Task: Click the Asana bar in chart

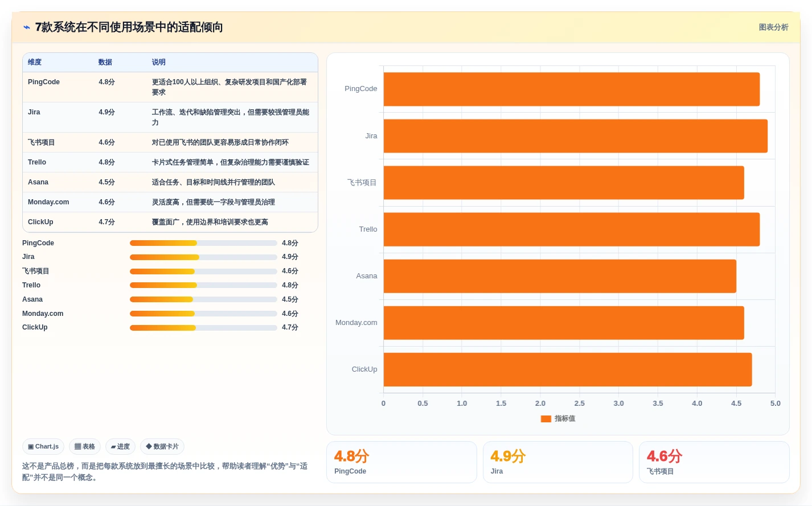Action: [560, 276]
